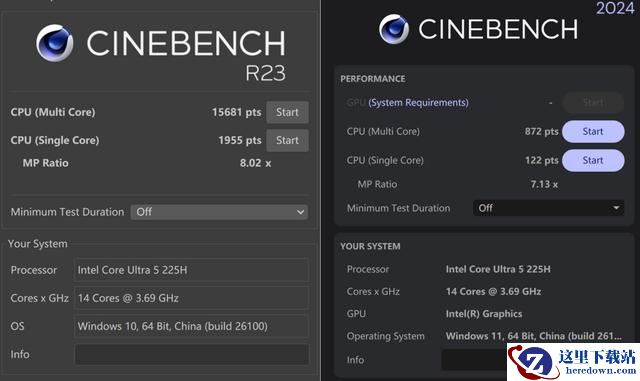The width and height of the screenshot is (640, 381).
Task: Click the 15681 pts multi core score
Action: [x=236, y=112]
